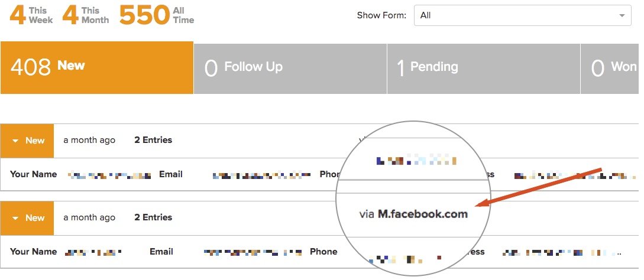Click the second lead's Phone field
Viewport: 644px width, 280px height.
323,252
